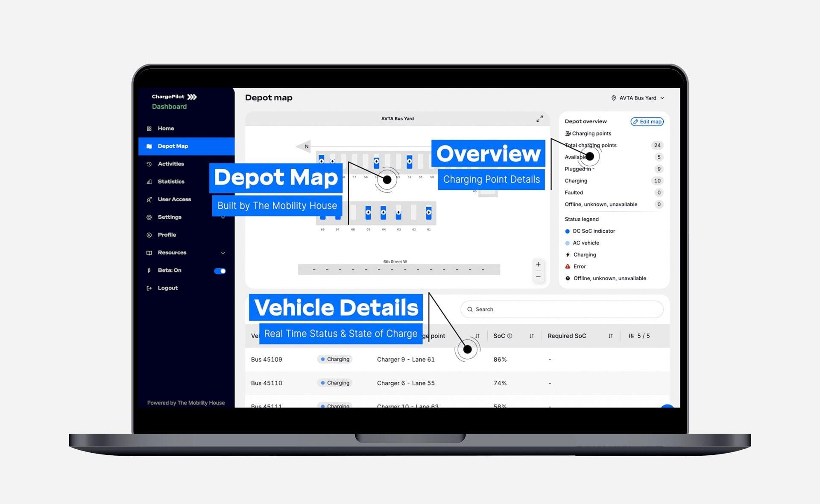This screenshot has width=820, height=504.
Task: Click the User Access key icon
Action: [x=149, y=199]
